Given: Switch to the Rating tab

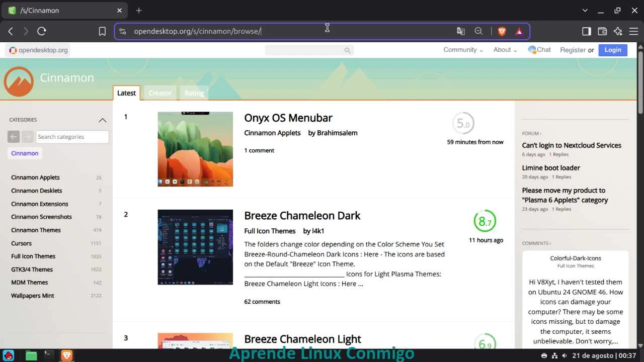Looking at the screenshot, I should click(x=194, y=93).
